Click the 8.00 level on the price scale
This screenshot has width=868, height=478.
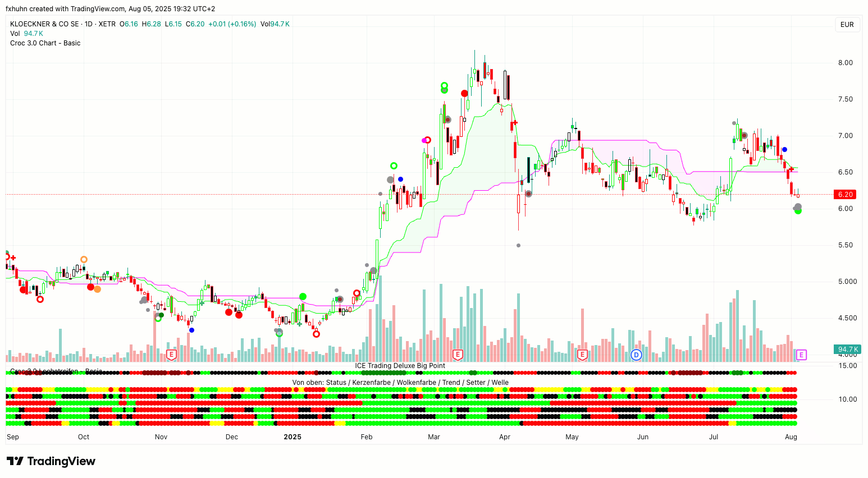pyautogui.click(x=845, y=63)
